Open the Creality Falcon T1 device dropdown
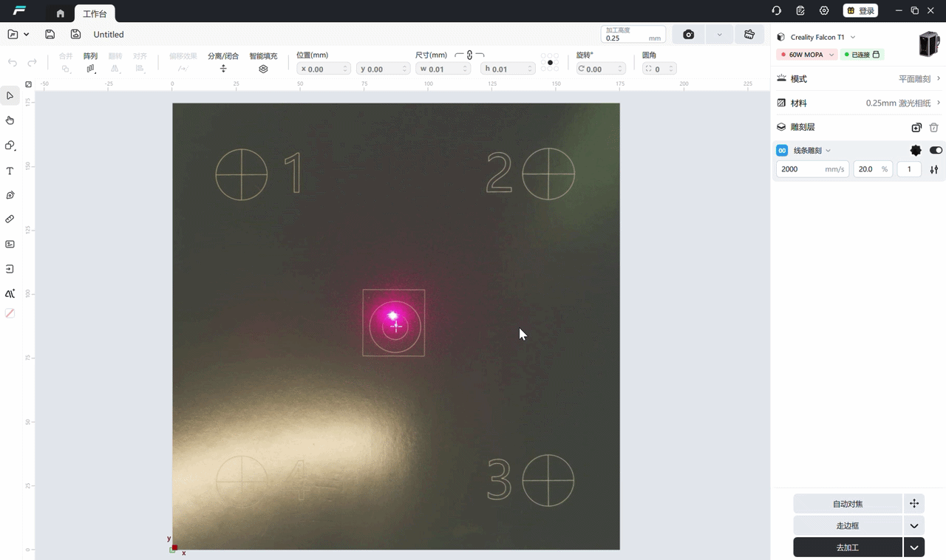The image size is (946, 560). (853, 37)
